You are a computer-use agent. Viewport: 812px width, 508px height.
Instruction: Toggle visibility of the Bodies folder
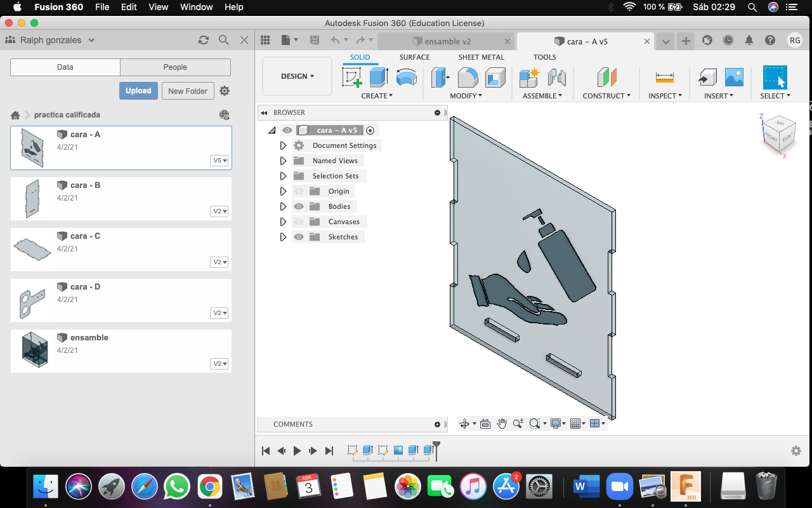(x=299, y=206)
